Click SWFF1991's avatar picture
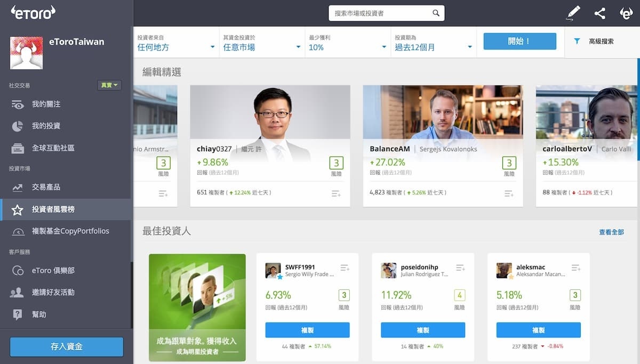Image resolution: width=640 pixels, height=364 pixels. point(273,270)
